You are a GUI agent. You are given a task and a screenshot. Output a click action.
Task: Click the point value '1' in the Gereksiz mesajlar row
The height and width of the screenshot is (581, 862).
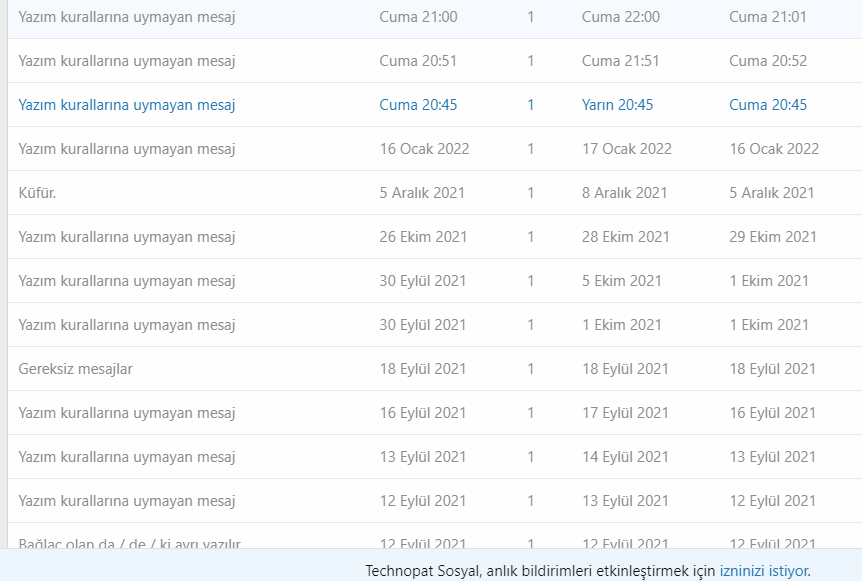pos(531,369)
